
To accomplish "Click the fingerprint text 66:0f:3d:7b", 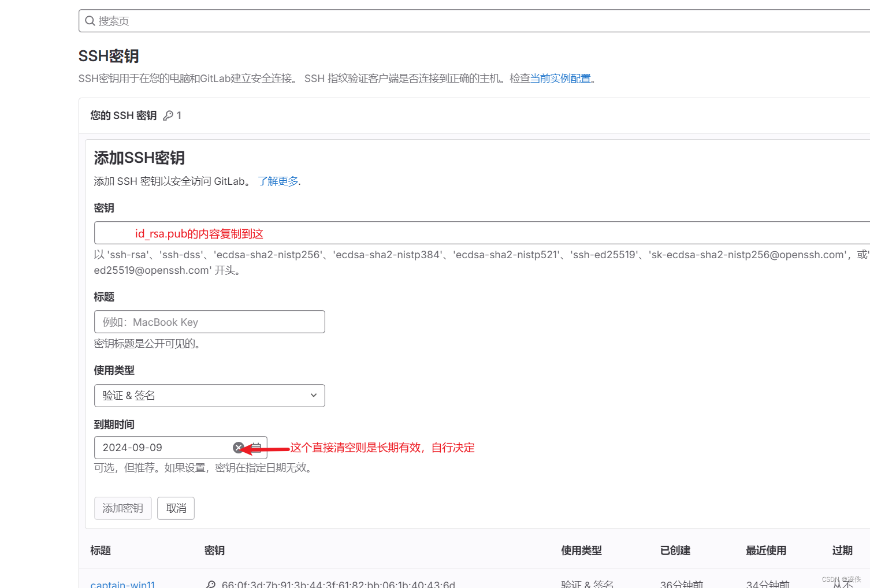I will tap(339, 584).
